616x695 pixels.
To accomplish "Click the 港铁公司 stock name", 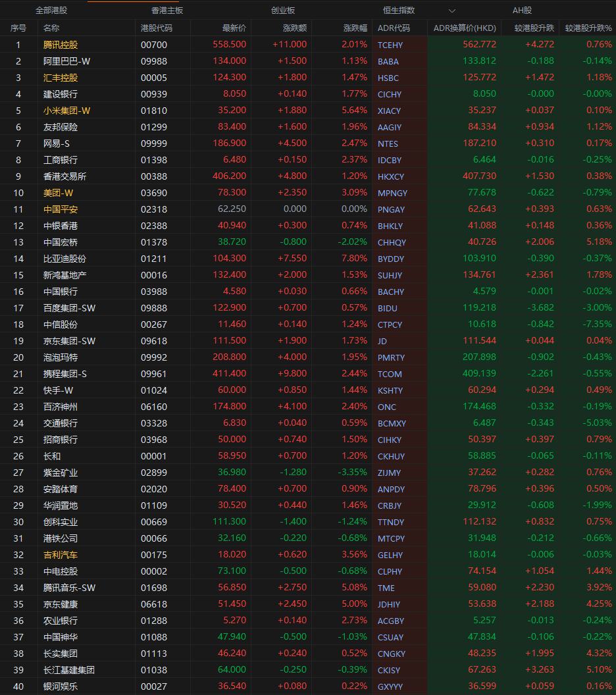I will 61,538.
